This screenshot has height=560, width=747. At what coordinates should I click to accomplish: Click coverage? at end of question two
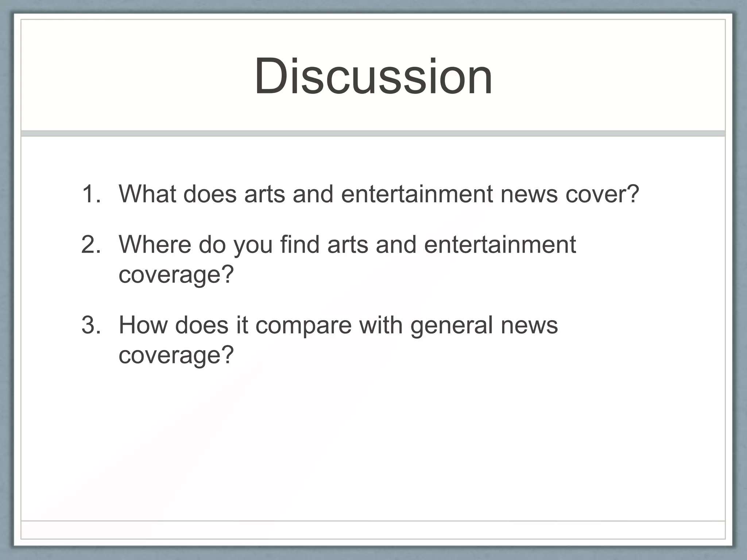pyautogui.click(x=176, y=274)
